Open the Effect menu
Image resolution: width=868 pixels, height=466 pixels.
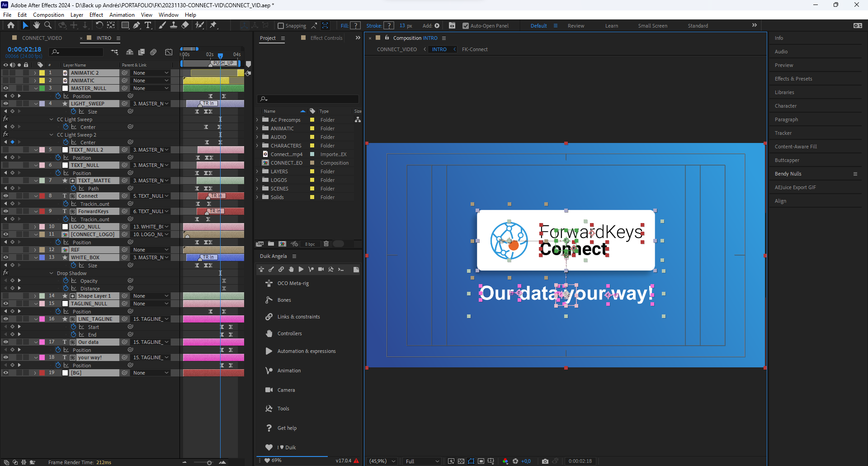(x=96, y=14)
